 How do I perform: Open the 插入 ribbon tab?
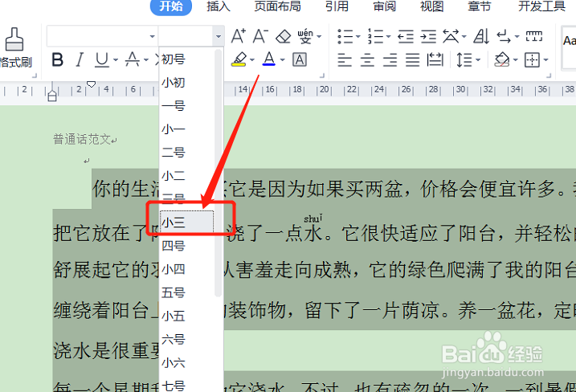(x=219, y=6)
